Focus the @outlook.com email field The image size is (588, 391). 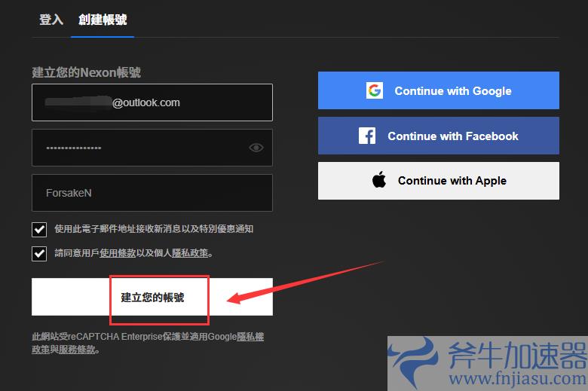coord(152,102)
